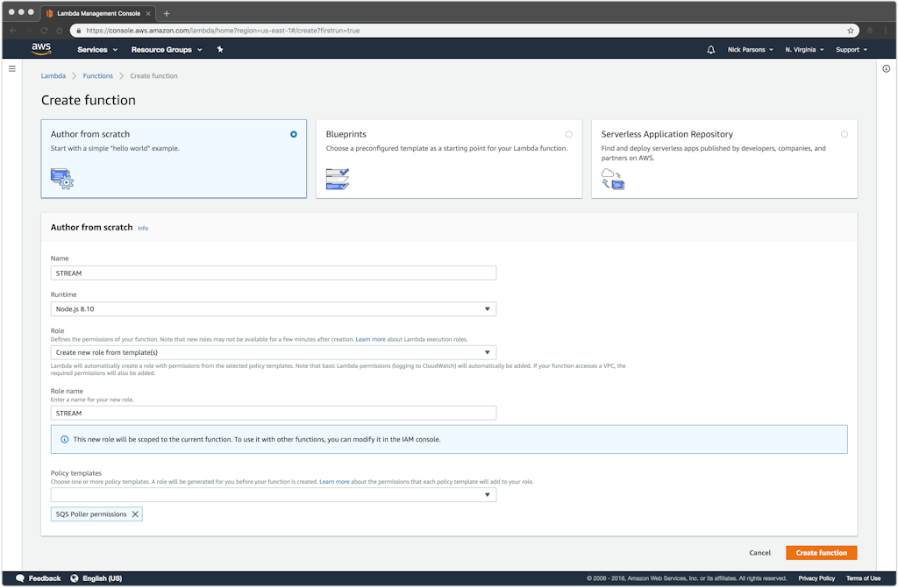Open the hamburger side navigation menu
Viewport: 898px width, 588px height.
12,68
